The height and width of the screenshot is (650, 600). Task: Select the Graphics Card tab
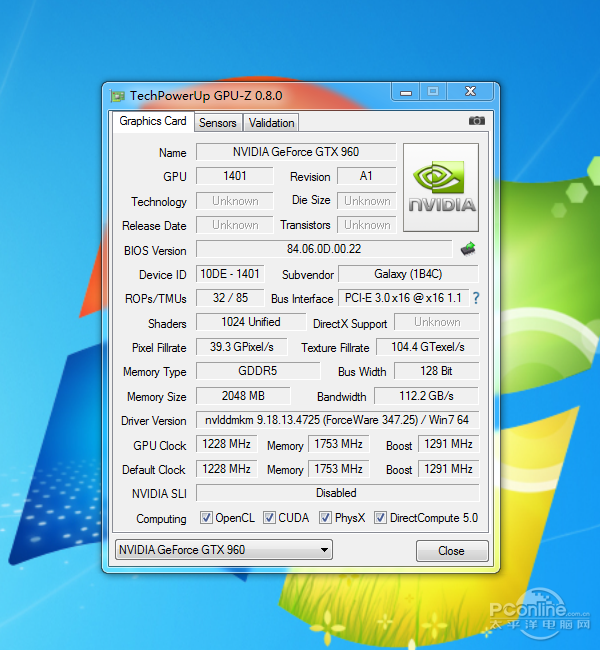click(153, 121)
